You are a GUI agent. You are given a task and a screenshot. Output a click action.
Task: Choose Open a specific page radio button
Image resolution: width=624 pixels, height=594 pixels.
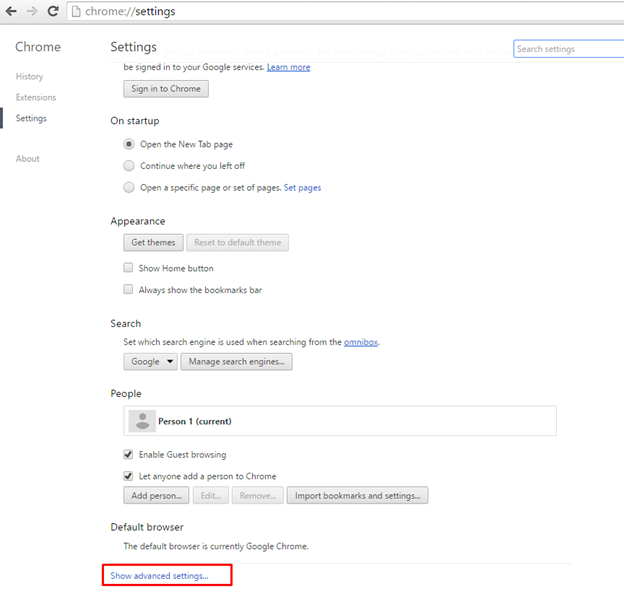pos(129,187)
